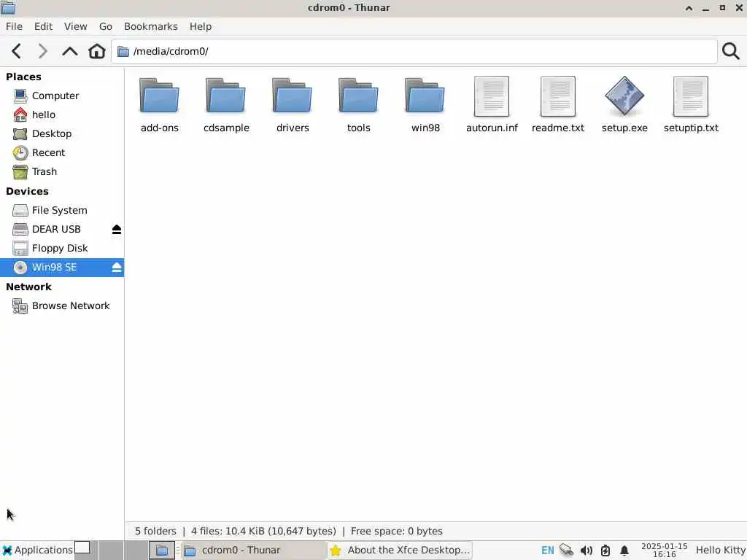Select the tools folder
This screenshot has height=560, width=747.
pos(359,105)
